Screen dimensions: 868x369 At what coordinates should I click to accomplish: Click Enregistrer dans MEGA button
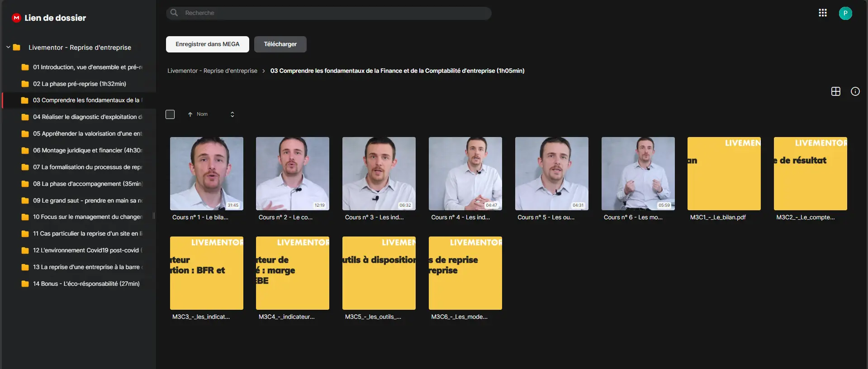click(x=207, y=44)
